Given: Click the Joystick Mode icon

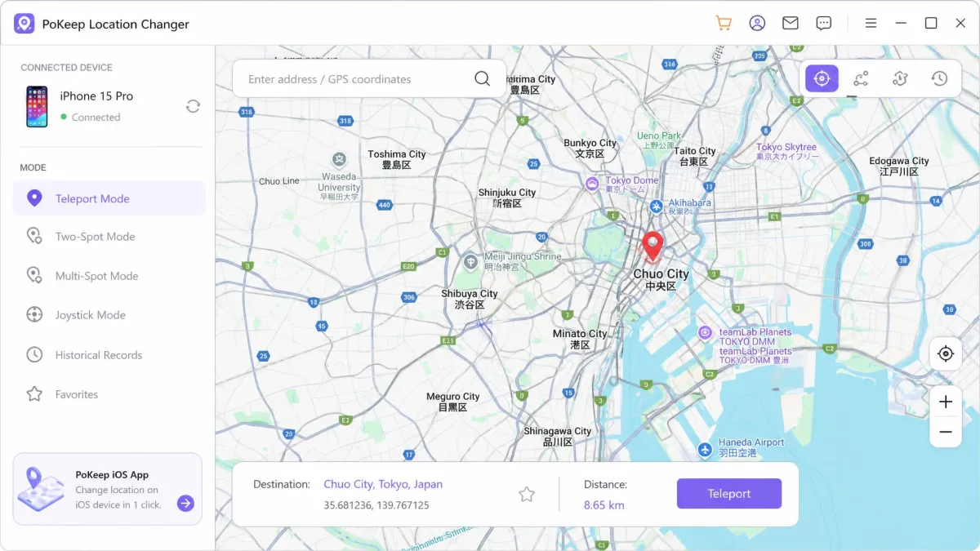Looking at the screenshot, I should [x=34, y=315].
